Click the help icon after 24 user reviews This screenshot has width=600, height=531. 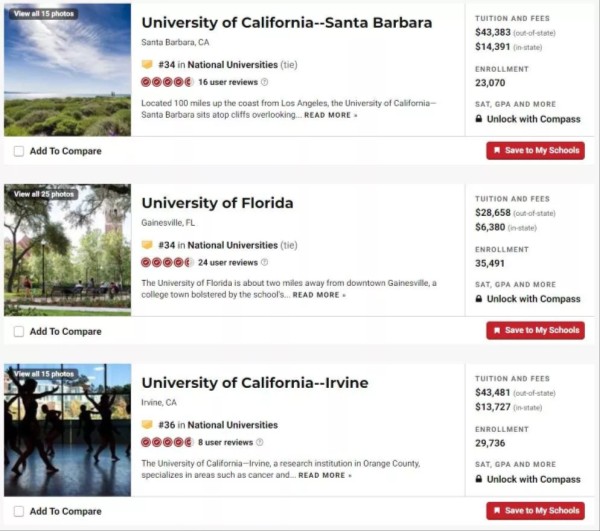264,262
